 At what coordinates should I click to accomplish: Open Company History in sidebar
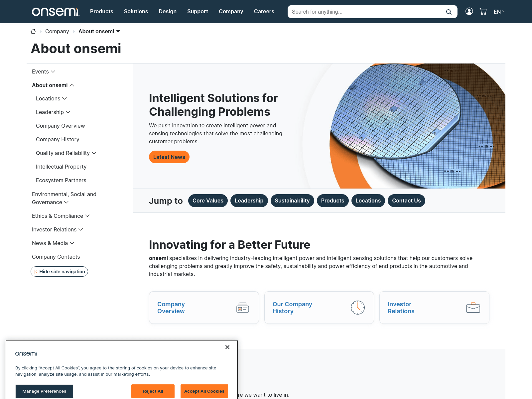(58, 139)
